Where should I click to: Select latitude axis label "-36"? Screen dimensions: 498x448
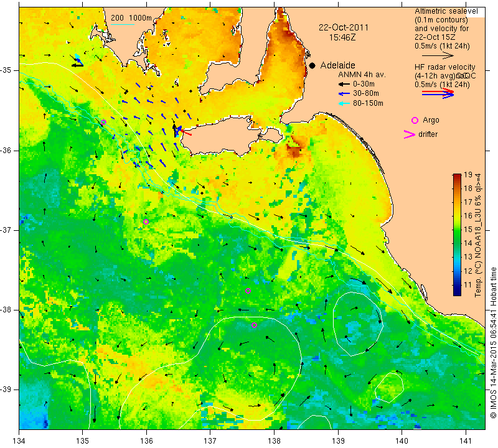tap(6, 150)
